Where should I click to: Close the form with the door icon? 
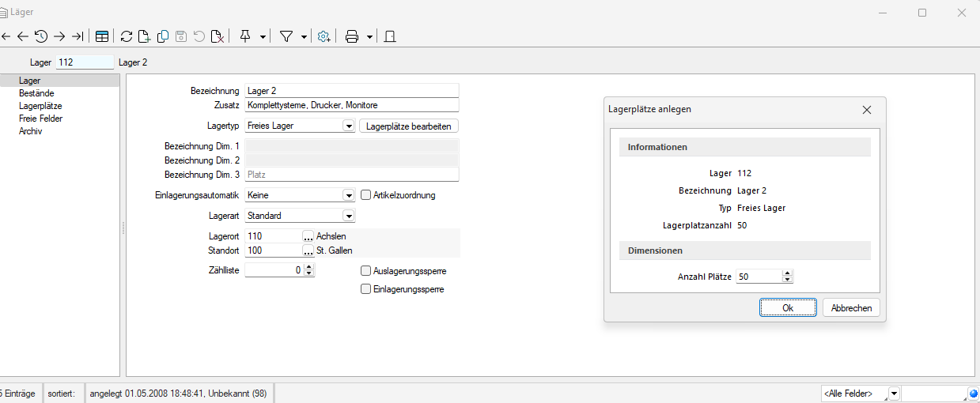(390, 36)
